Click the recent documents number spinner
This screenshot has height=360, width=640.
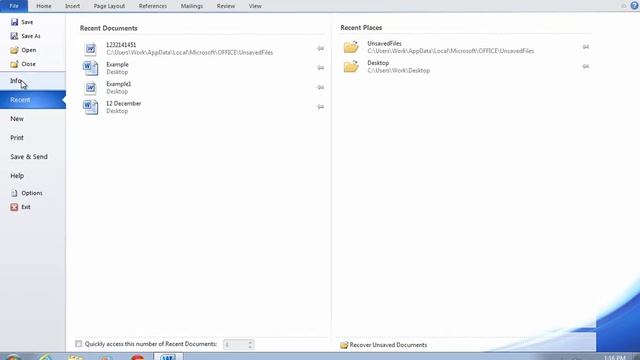pos(238,344)
